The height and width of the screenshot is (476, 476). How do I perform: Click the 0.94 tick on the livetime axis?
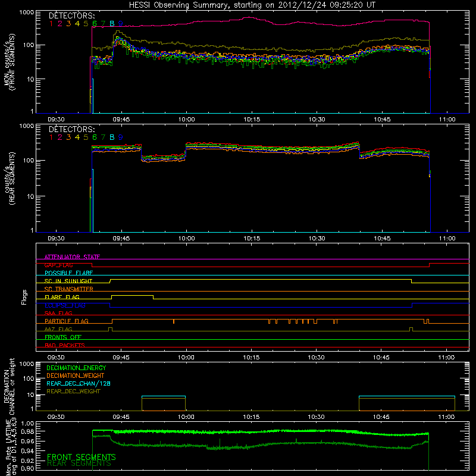pyautogui.click(x=28, y=451)
